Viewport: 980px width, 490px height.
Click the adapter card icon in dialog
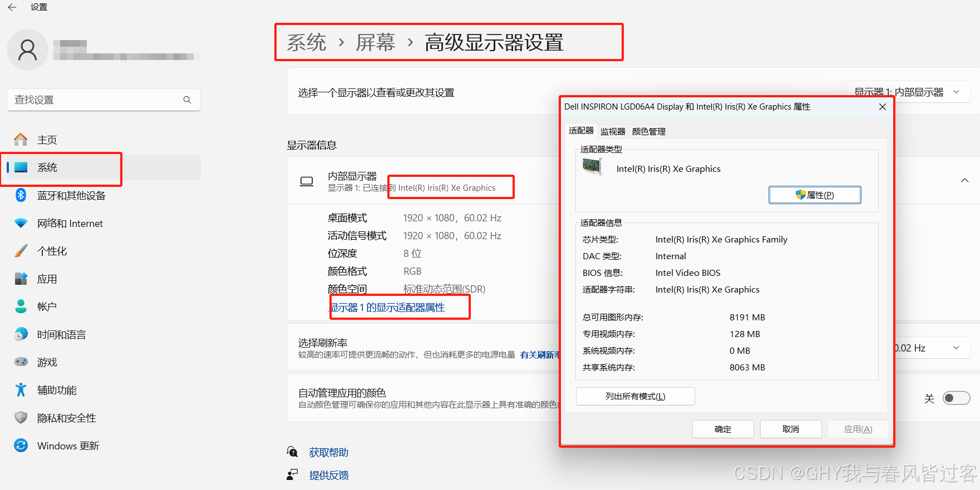tap(592, 166)
